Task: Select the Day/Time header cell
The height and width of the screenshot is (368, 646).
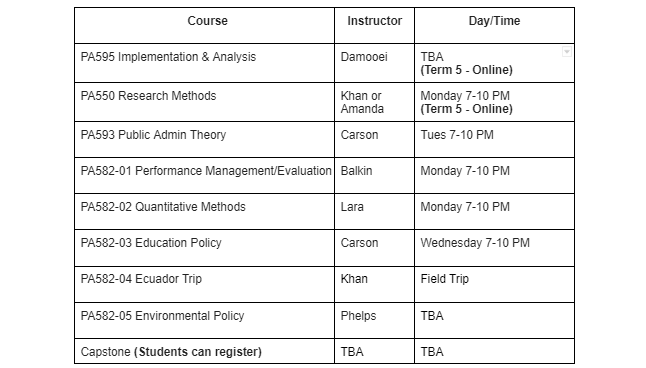Action: 494,26
